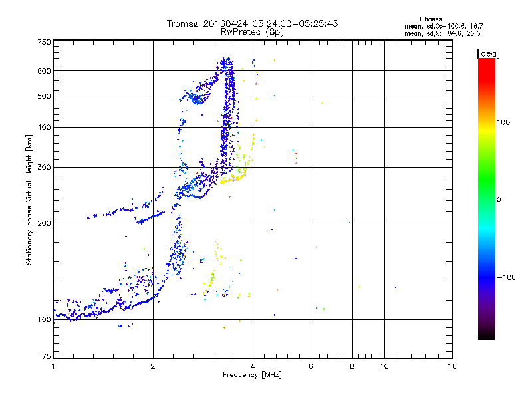The image size is (532, 399).
Task: Click the phase colorbar gradient
Action: 487,198
